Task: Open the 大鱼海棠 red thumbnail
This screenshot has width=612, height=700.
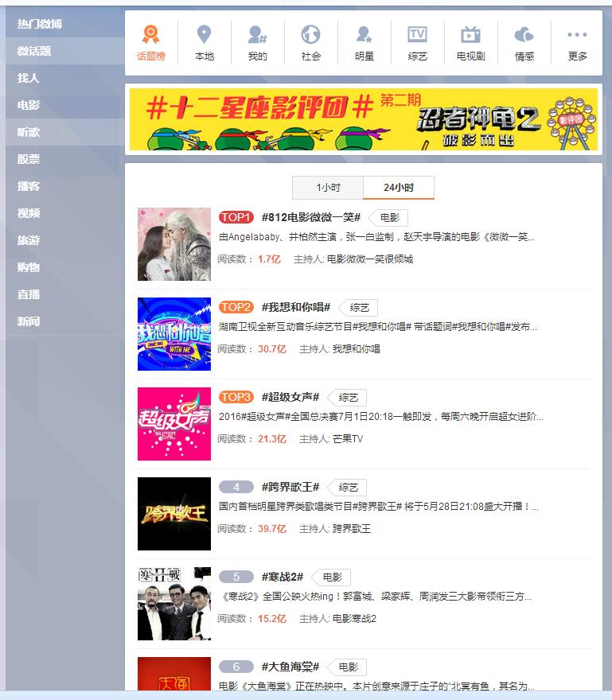Action: [x=174, y=674]
